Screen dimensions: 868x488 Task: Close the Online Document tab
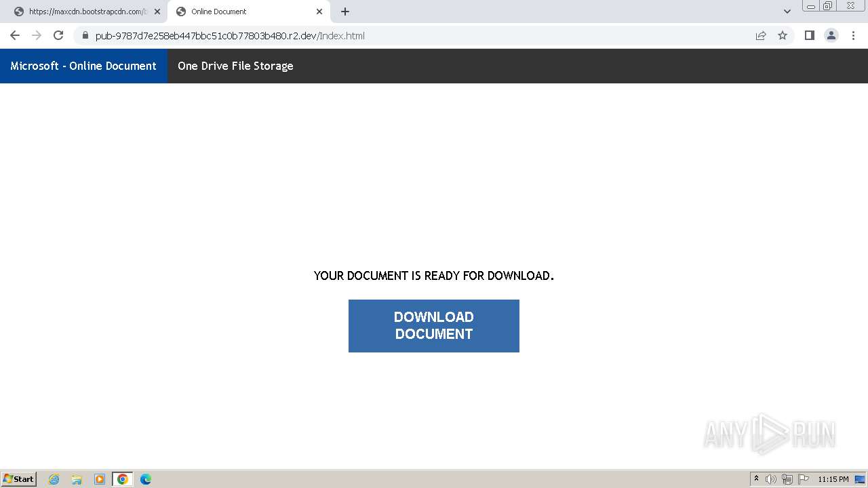(319, 12)
